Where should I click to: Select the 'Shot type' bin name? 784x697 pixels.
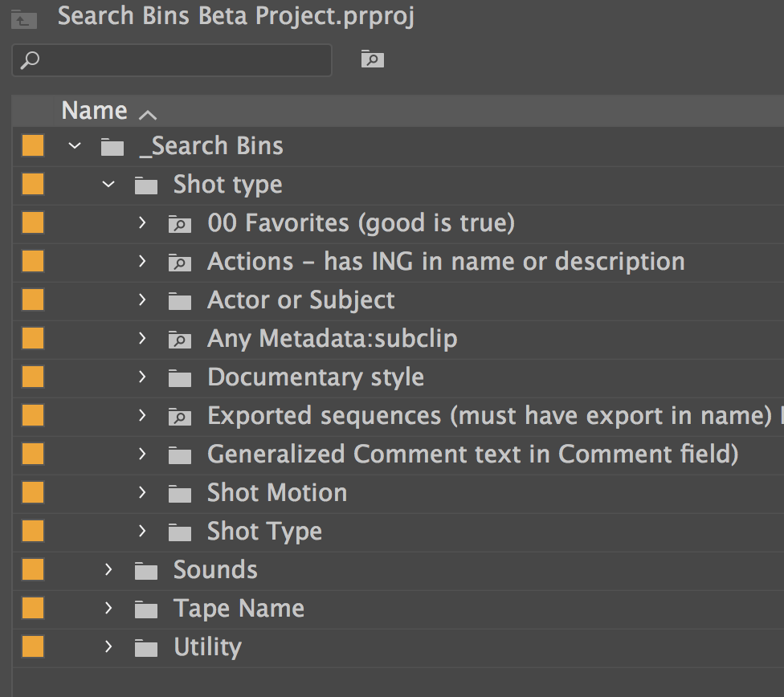pyautogui.click(x=227, y=185)
